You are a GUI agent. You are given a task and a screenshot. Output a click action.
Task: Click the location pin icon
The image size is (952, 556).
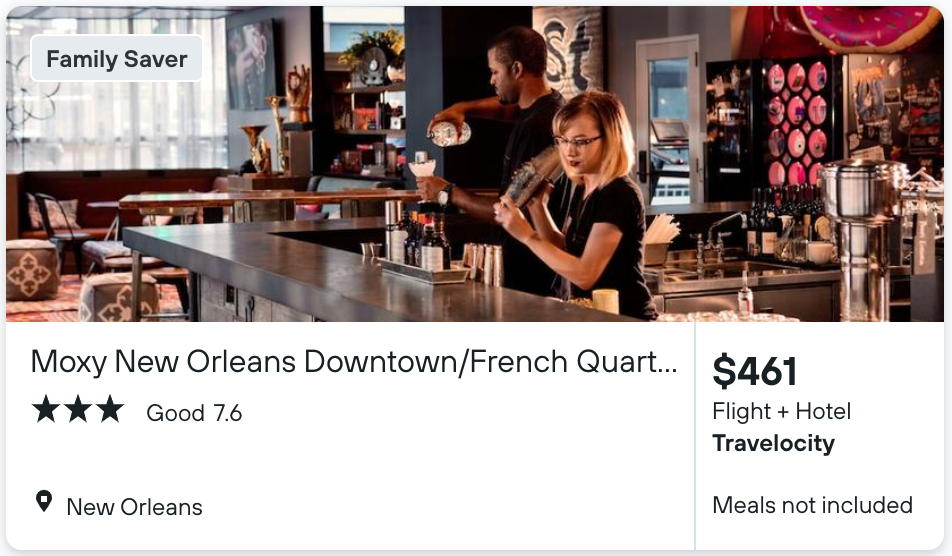[44, 501]
